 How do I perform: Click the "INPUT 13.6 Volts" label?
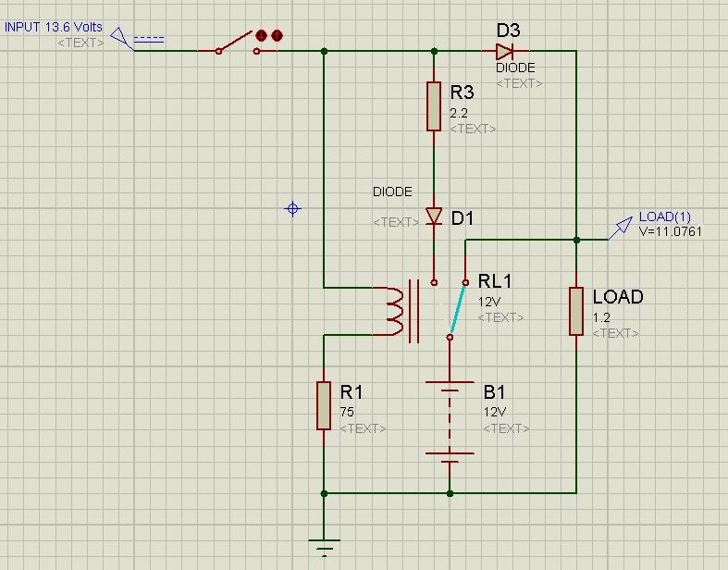[54, 27]
